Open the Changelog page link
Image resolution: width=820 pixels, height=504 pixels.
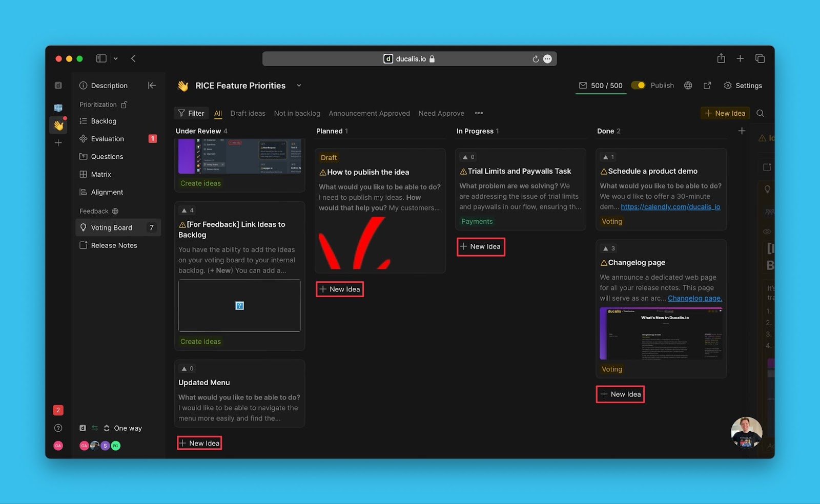coord(694,298)
